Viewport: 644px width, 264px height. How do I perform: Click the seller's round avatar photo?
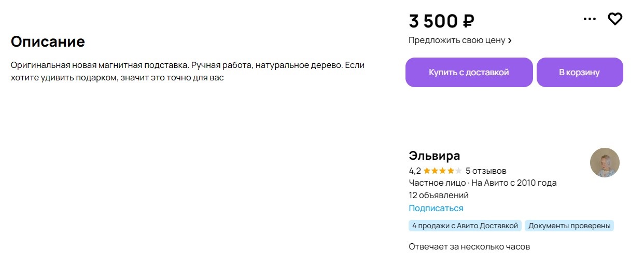pyautogui.click(x=605, y=162)
